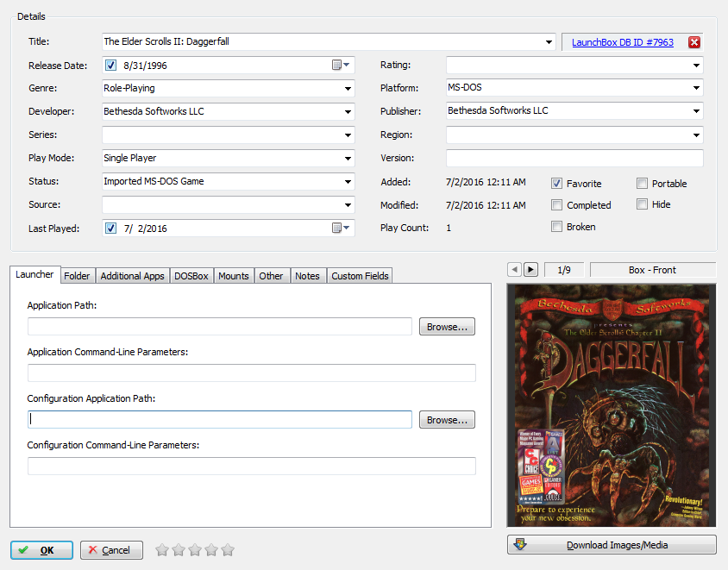Screen dimensions: 728x570
Task: Expand the Region dropdown
Action: tap(696, 135)
